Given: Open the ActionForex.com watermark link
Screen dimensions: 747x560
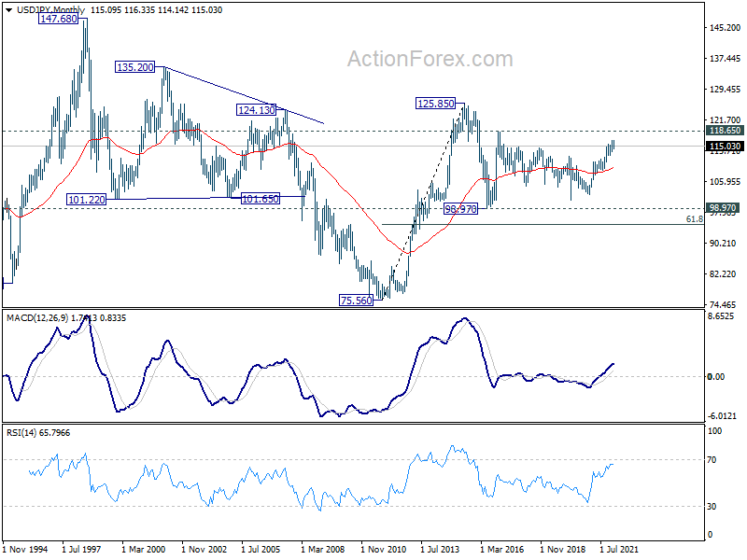Looking at the screenshot, I should (430, 59).
